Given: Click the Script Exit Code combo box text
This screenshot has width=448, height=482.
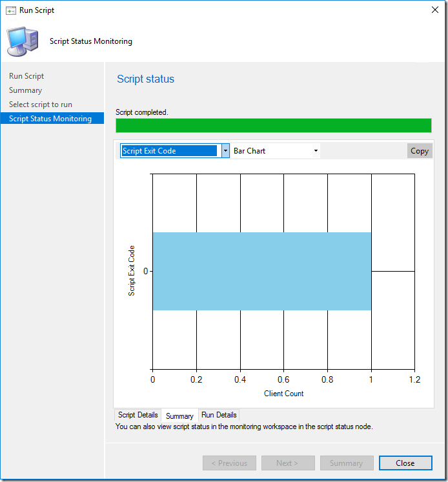Looking at the screenshot, I should [169, 151].
